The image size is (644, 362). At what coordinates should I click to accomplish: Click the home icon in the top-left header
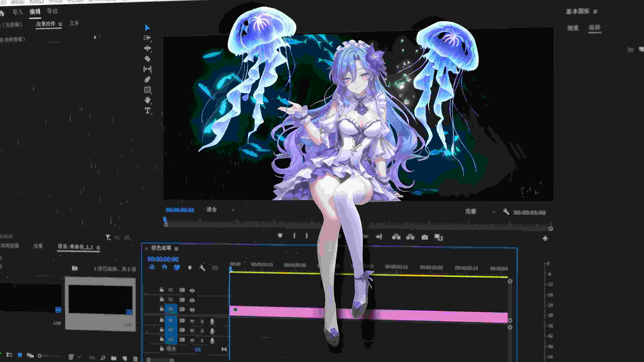(2, 13)
